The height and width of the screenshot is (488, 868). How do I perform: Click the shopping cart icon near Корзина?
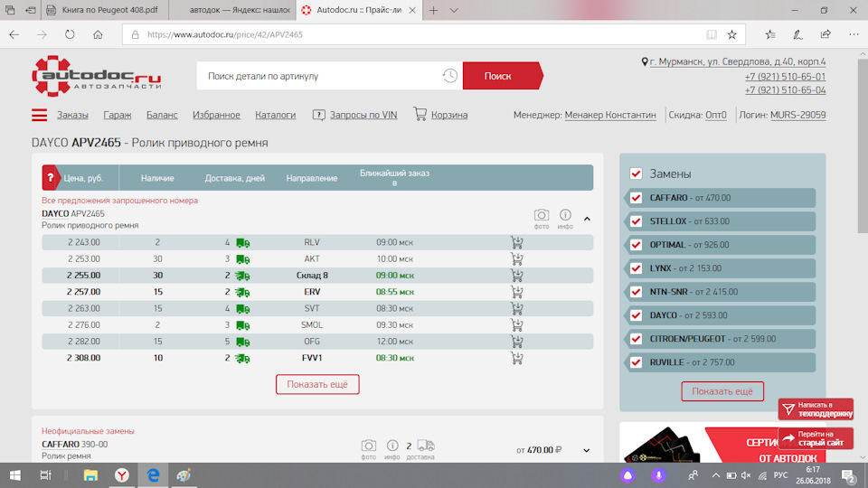pyautogui.click(x=420, y=114)
